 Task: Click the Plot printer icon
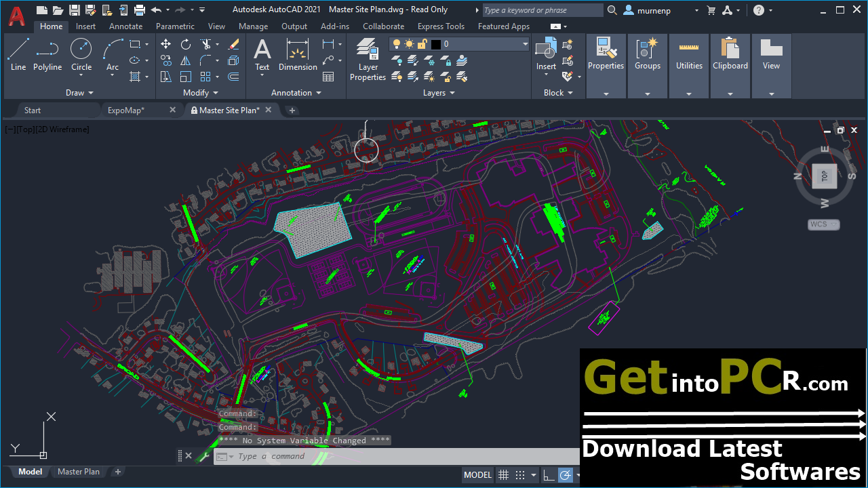click(139, 9)
